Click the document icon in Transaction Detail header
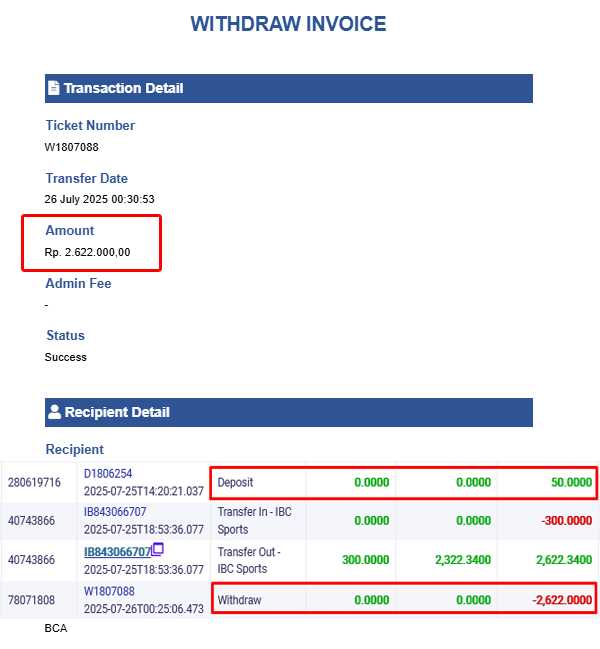 pyautogui.click(x=53, y=88)
